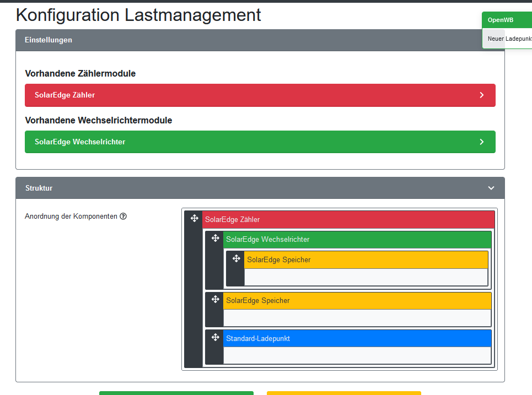532x395 pixels.
Task: Click the Neuer Ladepunkt notification message
Action: pyautogui.click(x=509, y=39)
